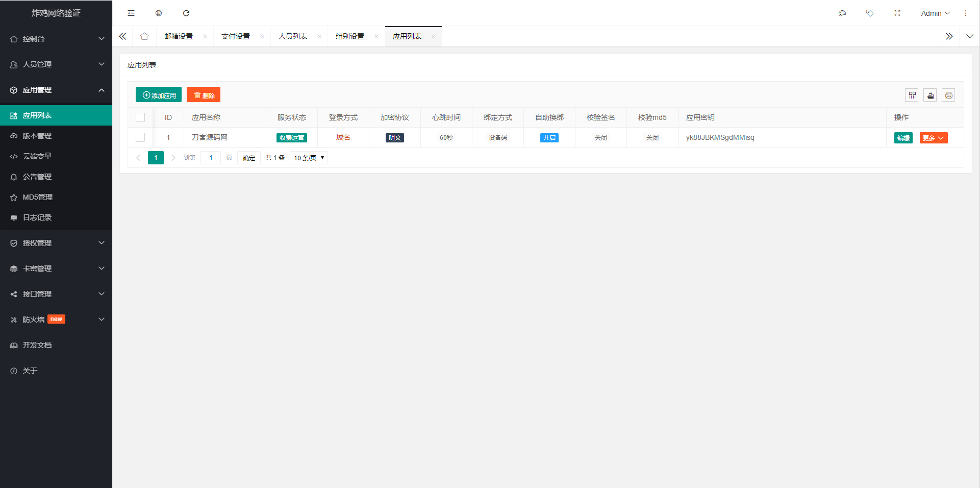Switch to the 支付设置 tab
This screenshot has height=488, width=980.
pos(235,36)
